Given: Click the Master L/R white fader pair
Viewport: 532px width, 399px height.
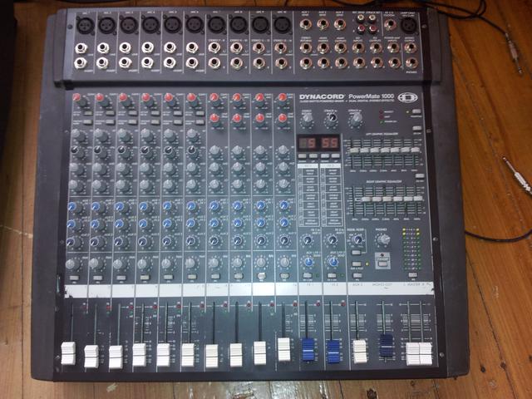Looking at the screenshot, I should click(418, 352).
